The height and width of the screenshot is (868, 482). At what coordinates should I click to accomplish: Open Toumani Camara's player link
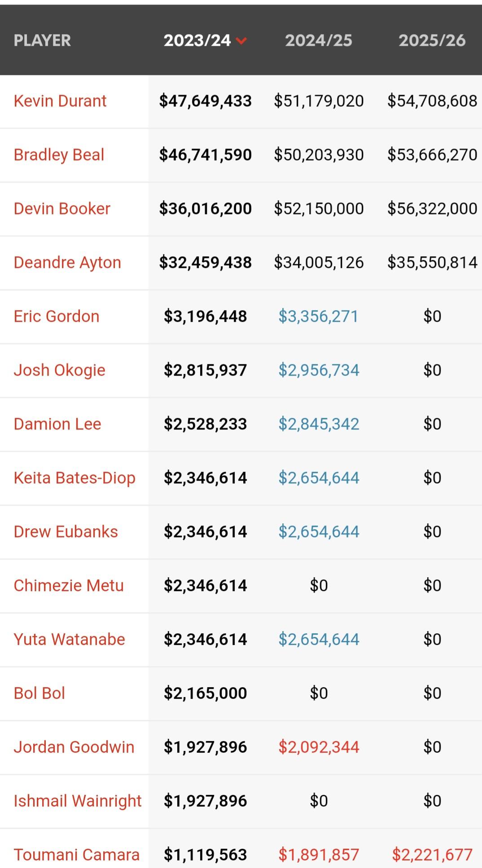click(76, 855)
